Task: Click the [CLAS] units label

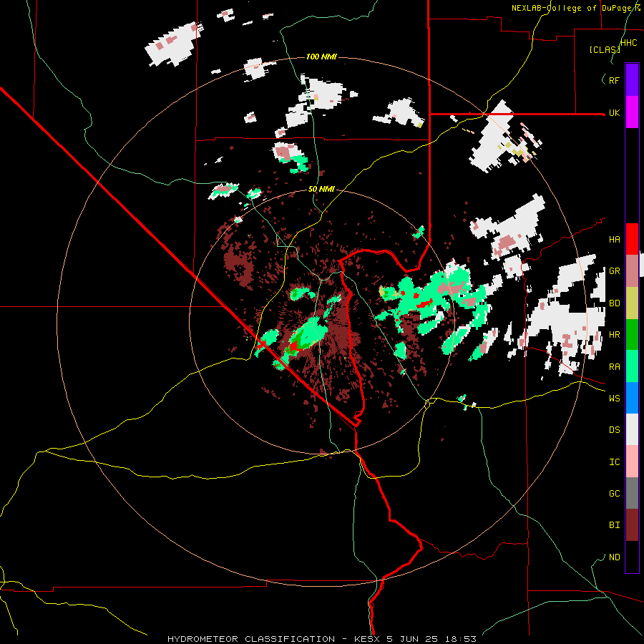Action: 605,49
